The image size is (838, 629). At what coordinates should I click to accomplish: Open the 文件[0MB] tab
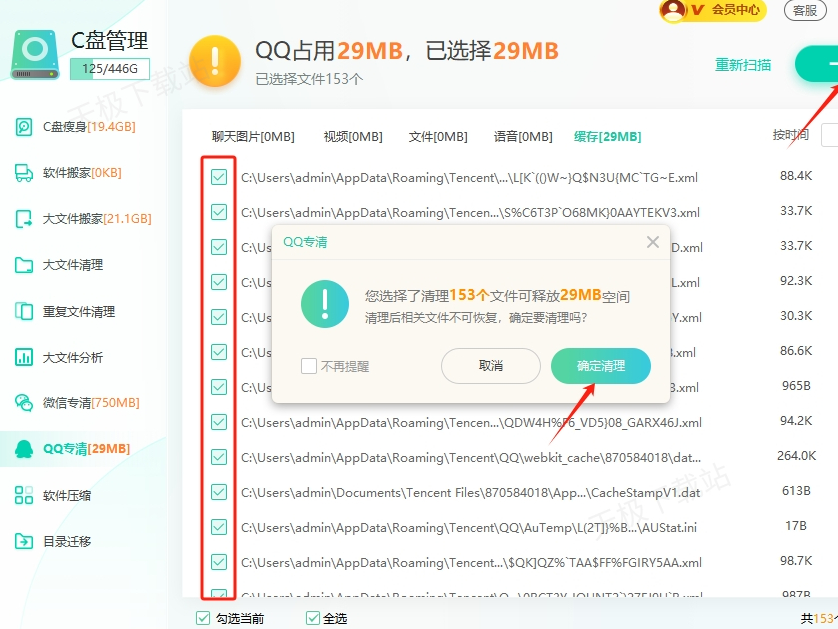tap(438, 137)
